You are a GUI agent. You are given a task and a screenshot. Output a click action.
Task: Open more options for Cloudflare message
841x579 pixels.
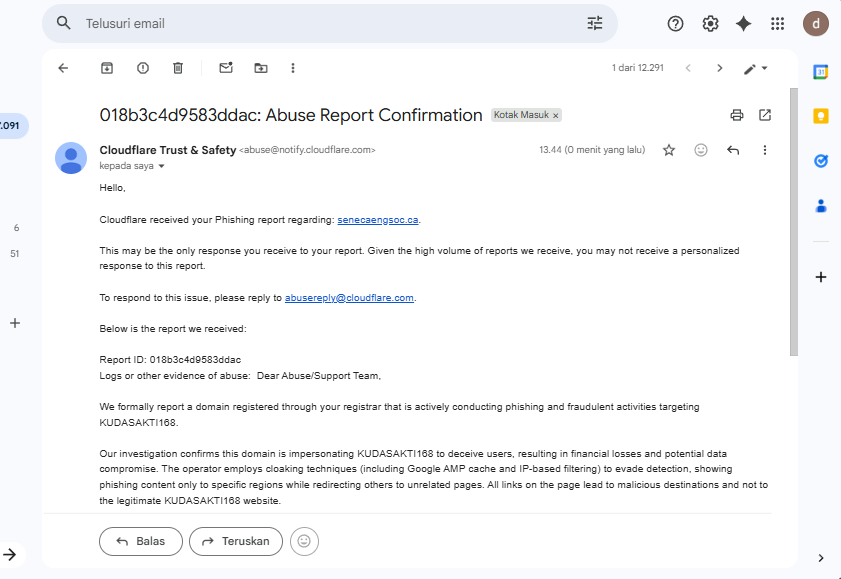(765, 150)
